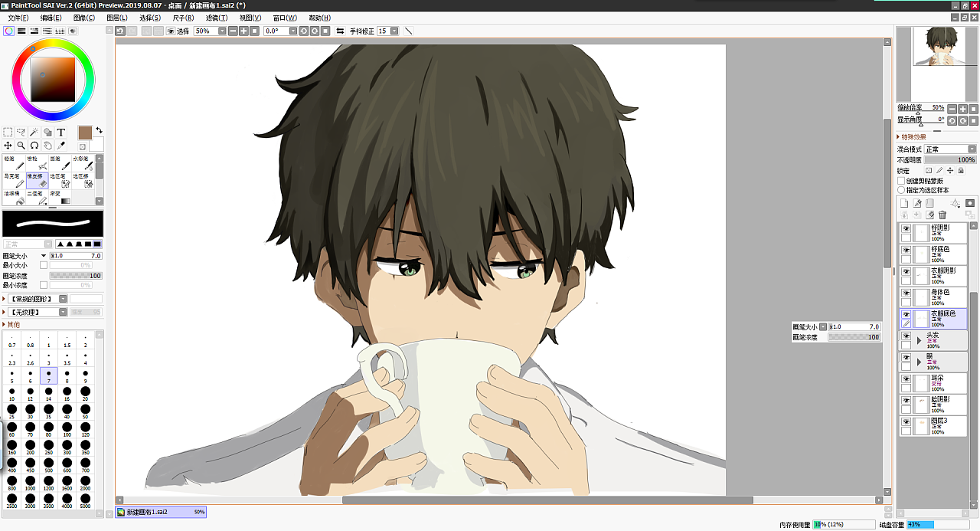The height and width of the screenshot is (531, 980).
Task: Select the Text tool
Action: (x=61, y=132)
